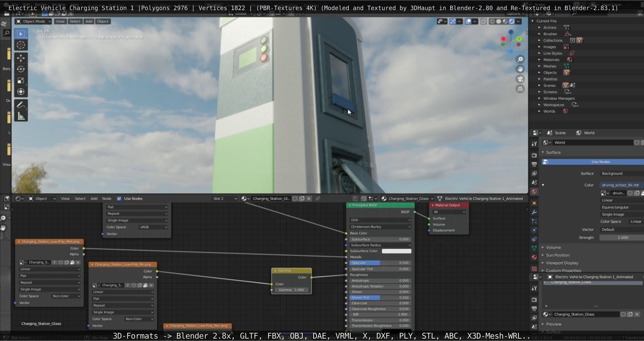Open GGX distribution dropdown
This screenshot has height=341, width=644.
click(x=380, y=220)
